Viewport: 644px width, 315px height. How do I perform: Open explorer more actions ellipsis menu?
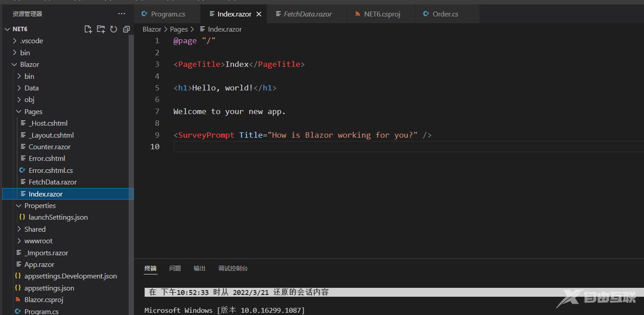click(x=122, y=14)
